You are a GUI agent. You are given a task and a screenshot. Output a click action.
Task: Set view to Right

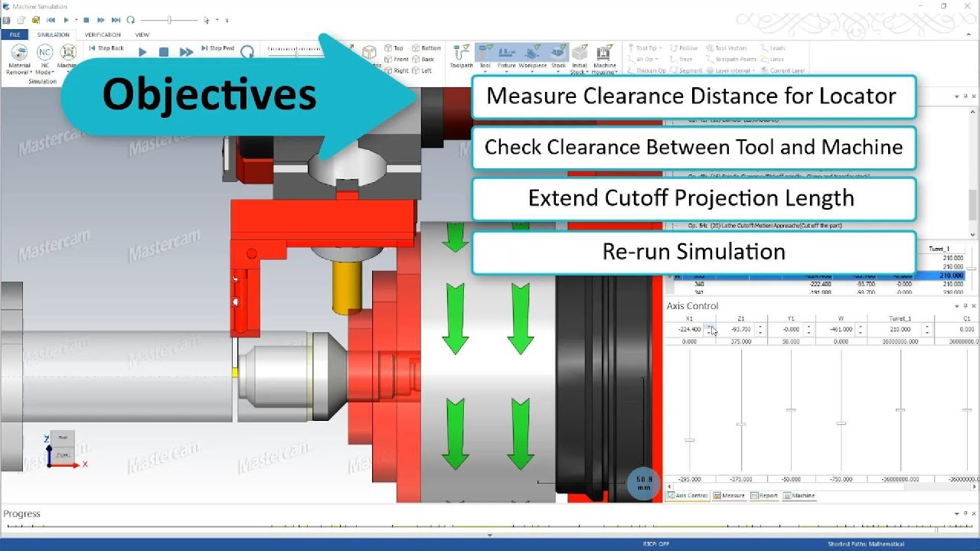coord(397,70)
